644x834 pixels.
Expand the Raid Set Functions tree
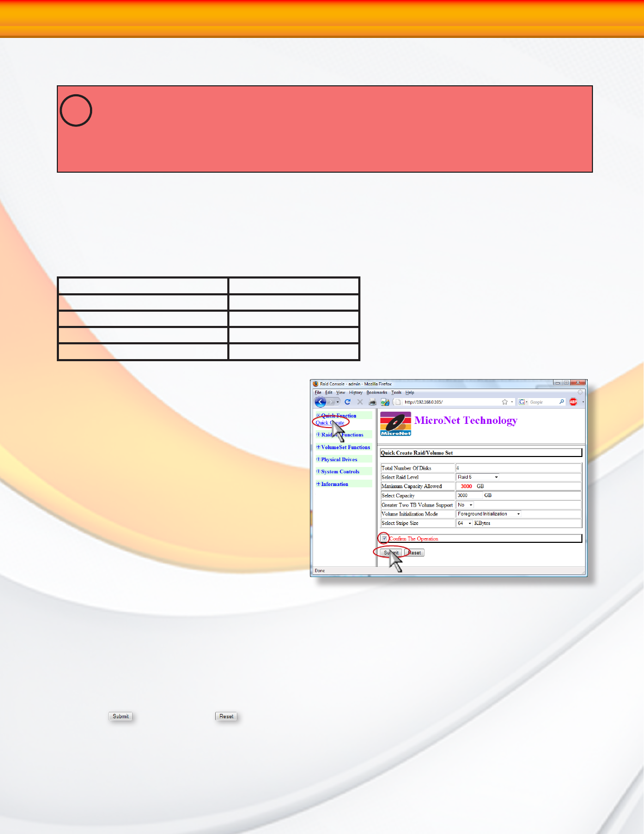(318, 434)
